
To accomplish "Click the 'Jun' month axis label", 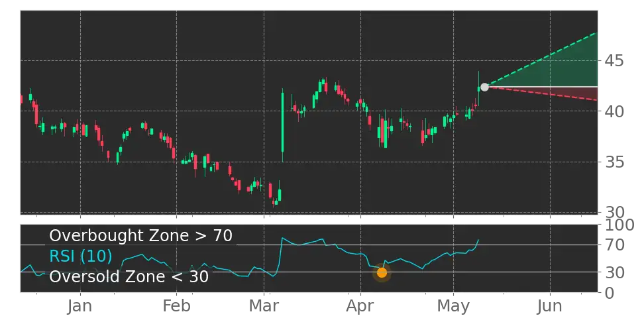I will click(549, 306).
